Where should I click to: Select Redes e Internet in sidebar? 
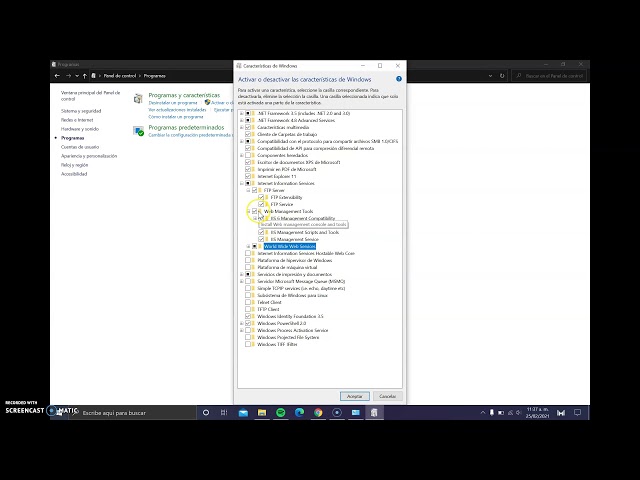pos(77,120)
